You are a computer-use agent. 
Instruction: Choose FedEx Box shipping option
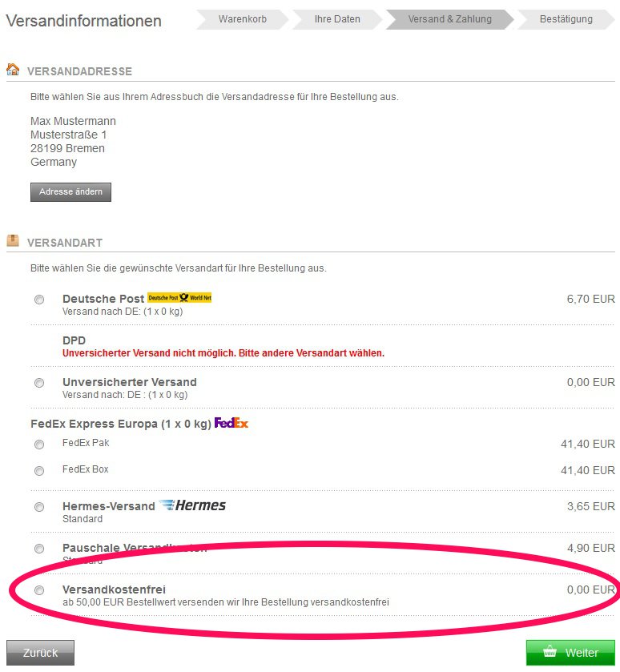39,471
